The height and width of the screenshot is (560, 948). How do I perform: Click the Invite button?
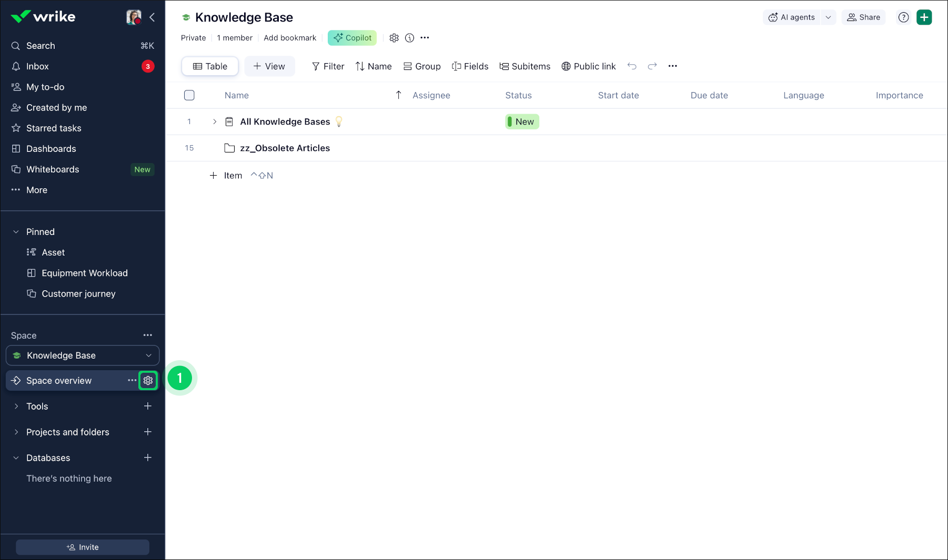click(x=83, y=547)
